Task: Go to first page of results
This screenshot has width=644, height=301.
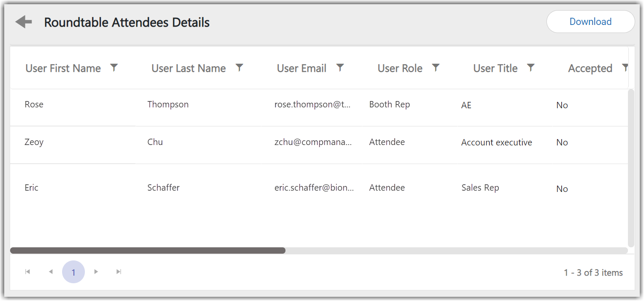Action: (x=28, y=272)
